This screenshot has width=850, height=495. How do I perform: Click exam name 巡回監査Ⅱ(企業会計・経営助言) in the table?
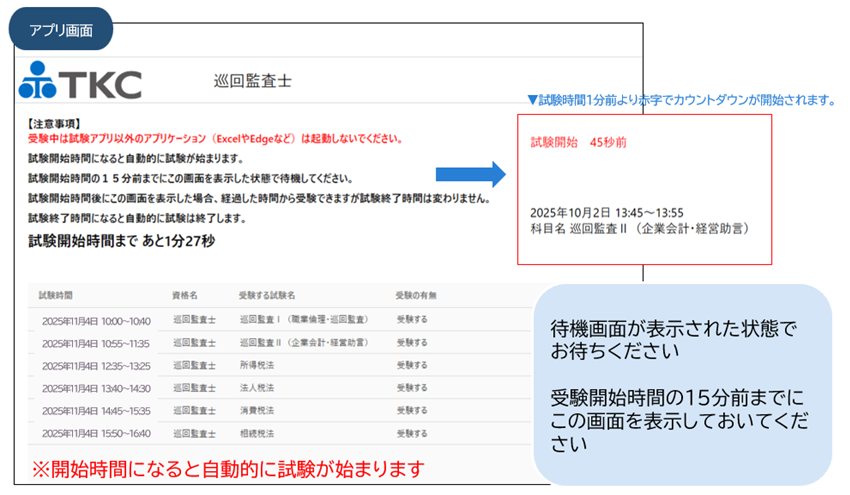click(x=305, y=343)
